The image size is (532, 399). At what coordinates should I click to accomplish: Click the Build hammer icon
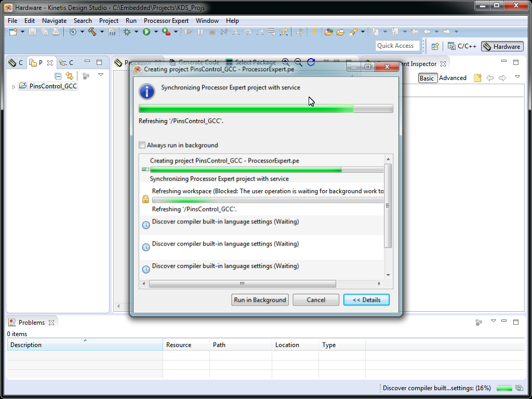click(92, 32)
